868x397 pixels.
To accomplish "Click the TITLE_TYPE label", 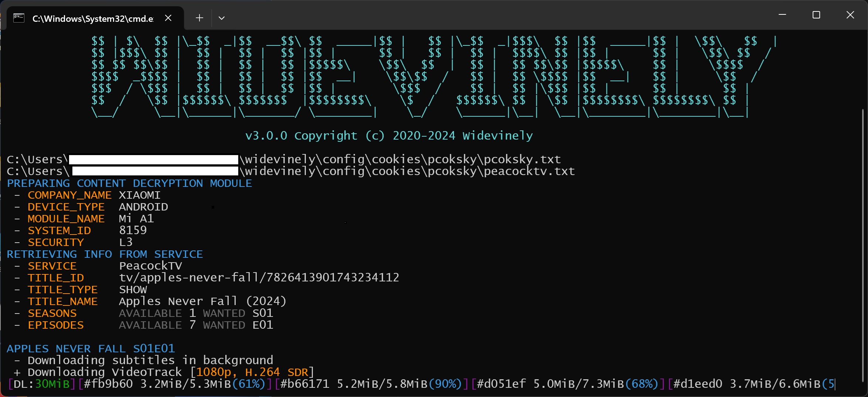I will [63, 290].
